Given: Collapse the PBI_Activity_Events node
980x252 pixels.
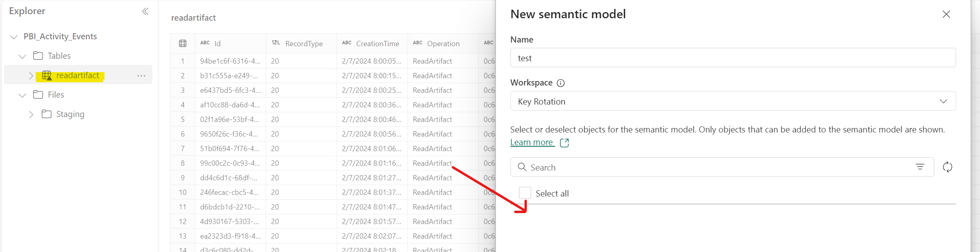Looking at the screenshot, I should point(14,37).
